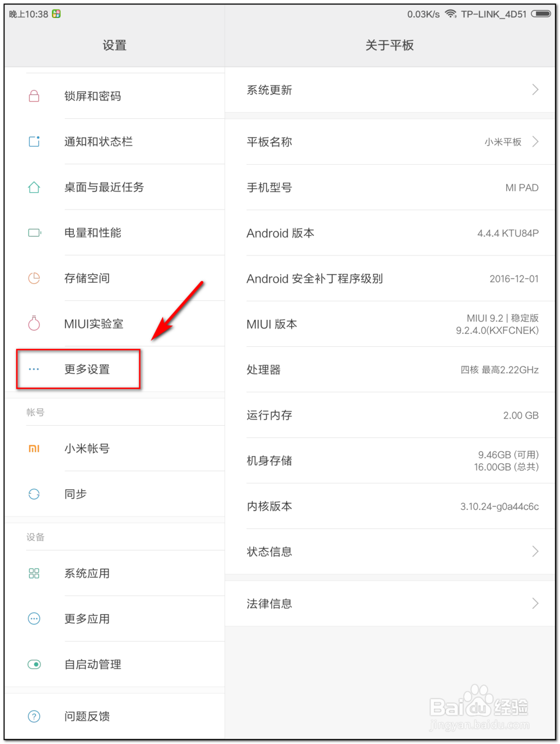Open 问题反馈 using the question mark icon
The image size is (560, 744).
[34, 716]
